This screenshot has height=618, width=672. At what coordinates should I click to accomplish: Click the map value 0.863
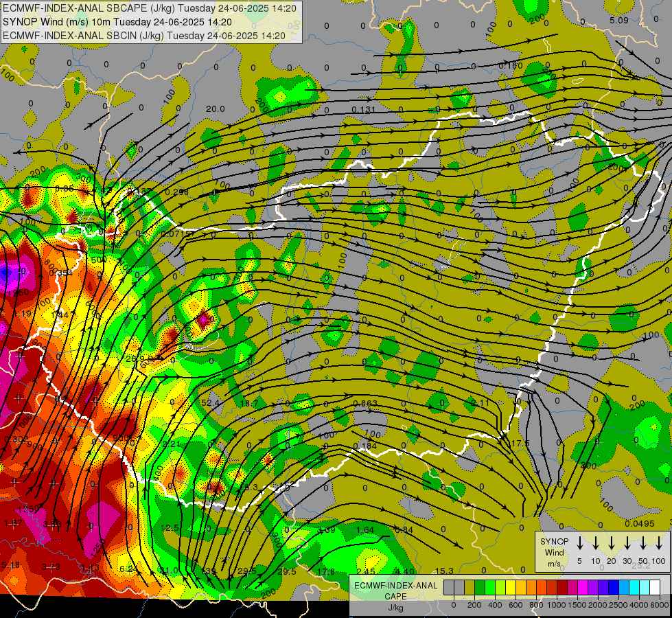pos(365,403)
